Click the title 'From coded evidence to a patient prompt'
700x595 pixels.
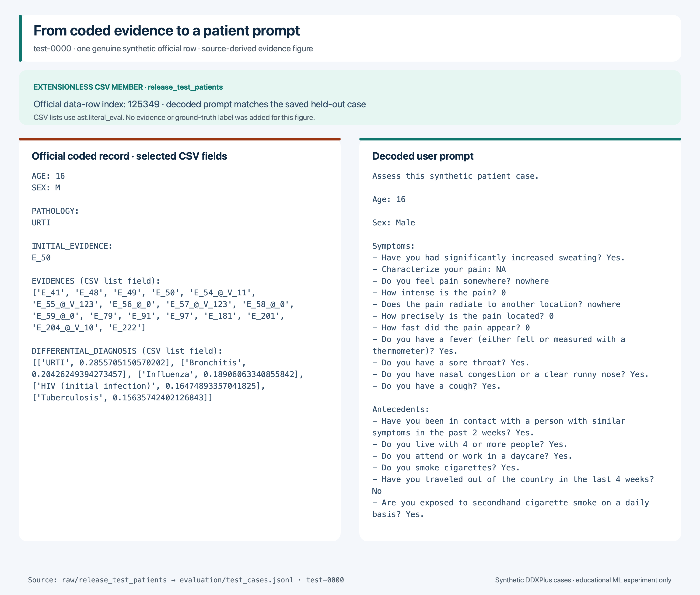(x=166, y=31)
